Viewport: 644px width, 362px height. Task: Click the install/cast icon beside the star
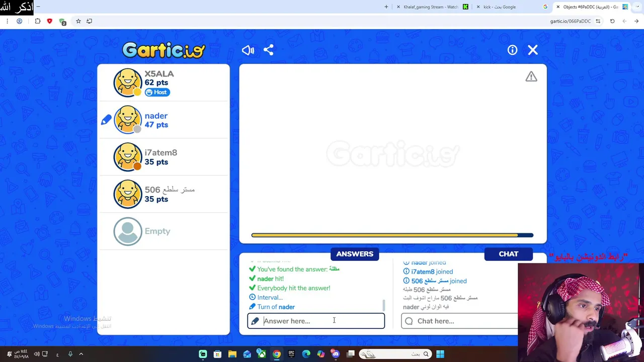[89, 21]
